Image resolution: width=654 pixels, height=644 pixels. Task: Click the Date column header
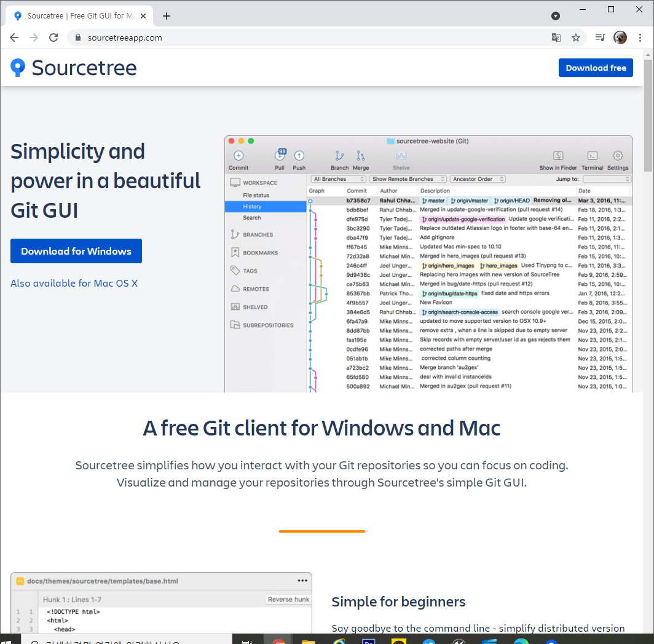coord(585,191)
